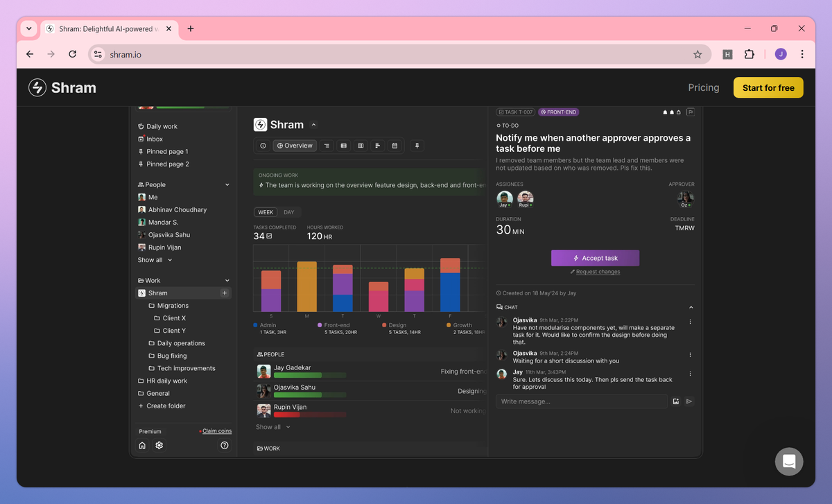Image resolution: width=832 pixels, height=504 pixels.
Task: Click the H extension icon in Chrome
Action: pyautogui.click(x=727, y=54)
